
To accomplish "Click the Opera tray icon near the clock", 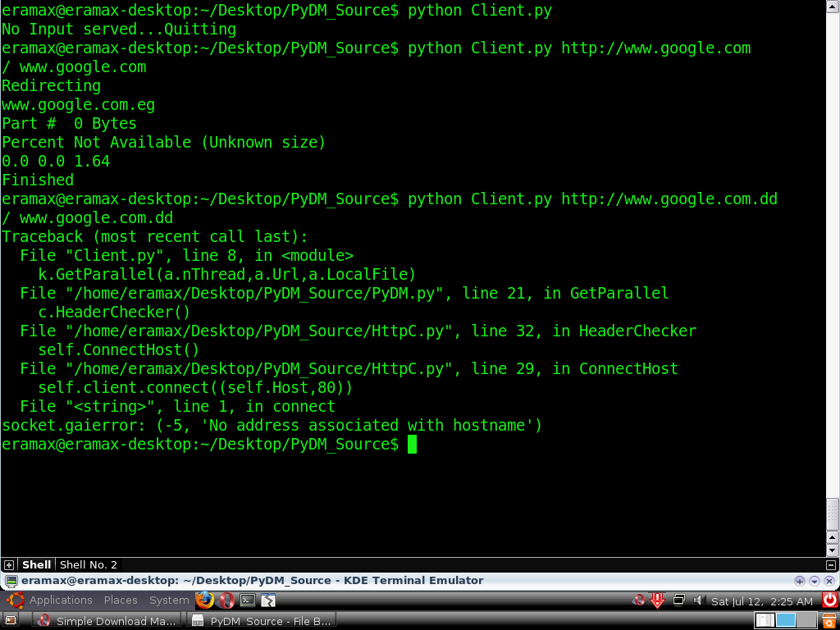I will 637,600.
